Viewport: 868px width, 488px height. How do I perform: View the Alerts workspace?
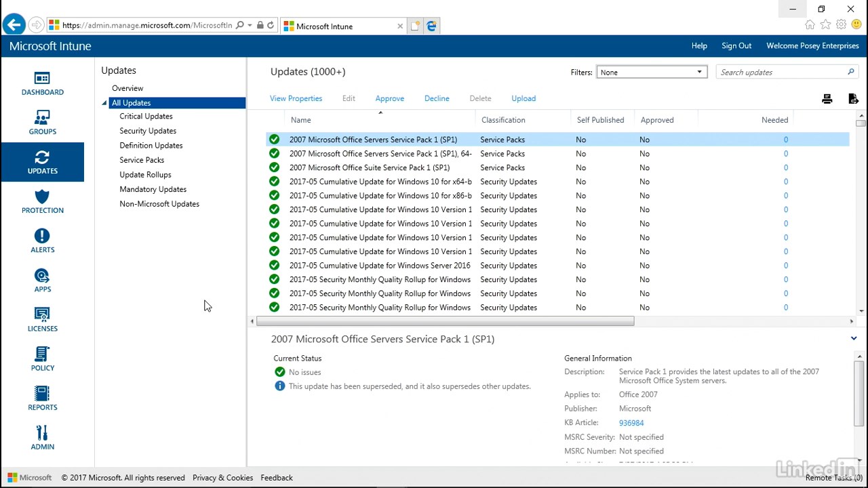point(42,241)
